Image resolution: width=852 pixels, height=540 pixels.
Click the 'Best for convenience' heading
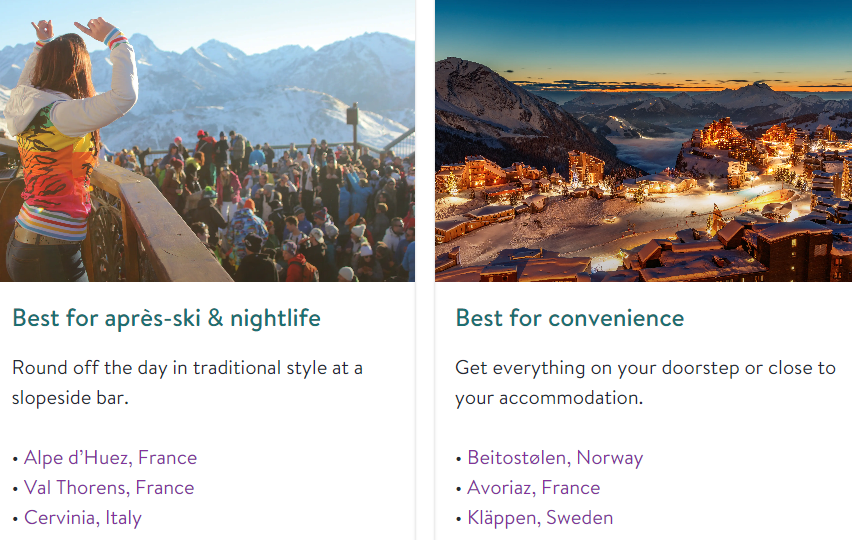coord(570,319)
